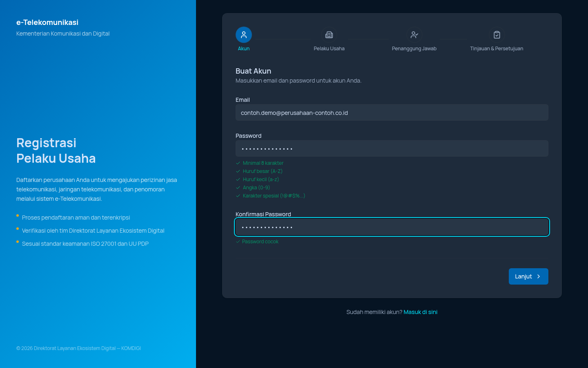The image size is (588, 368).
Task: Select the Akun step label
Action: point(244,49)
